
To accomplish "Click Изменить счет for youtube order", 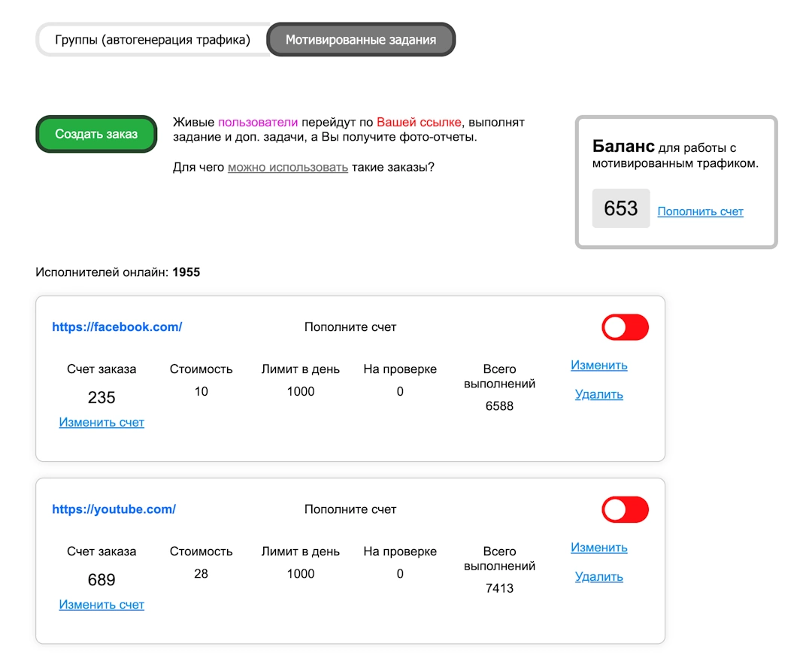I will (x=101, y=605).
